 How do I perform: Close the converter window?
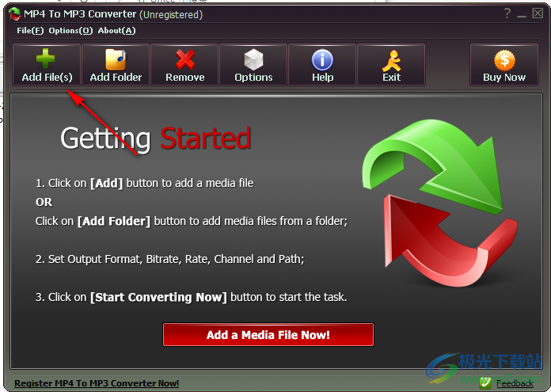pyautogui.click(x=538, y=13)
